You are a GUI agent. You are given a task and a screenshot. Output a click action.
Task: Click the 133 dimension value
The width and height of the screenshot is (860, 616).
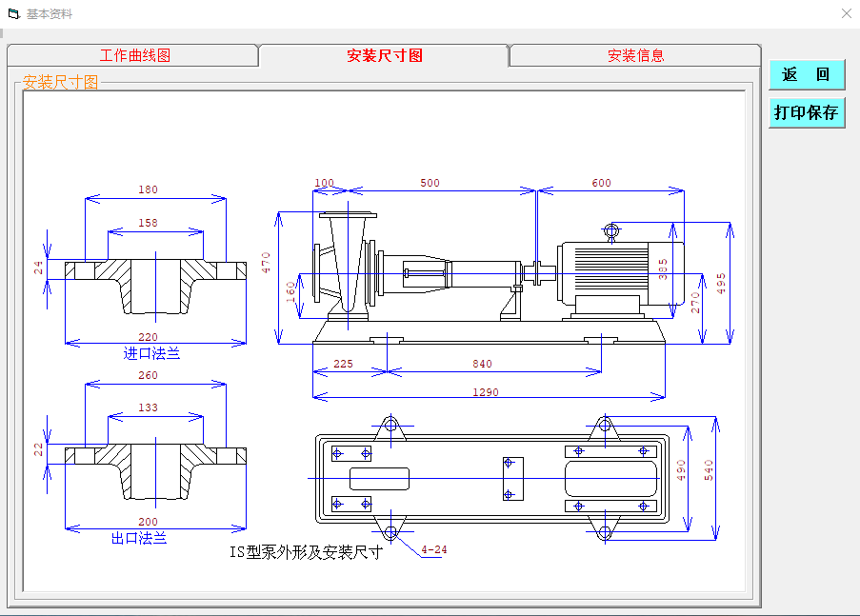[x=148, y=407]
